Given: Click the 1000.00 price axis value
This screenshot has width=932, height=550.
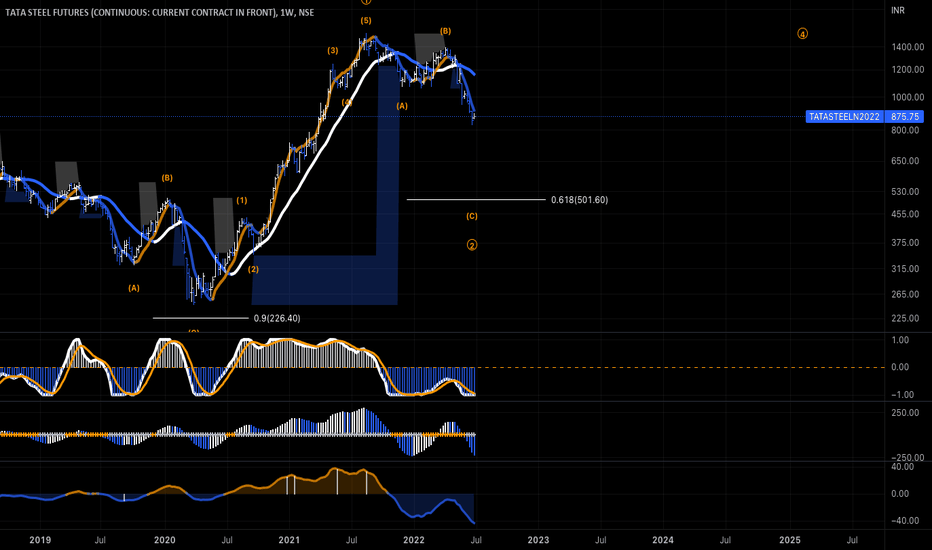Looking at the screenshot, I should coord(908,97).
